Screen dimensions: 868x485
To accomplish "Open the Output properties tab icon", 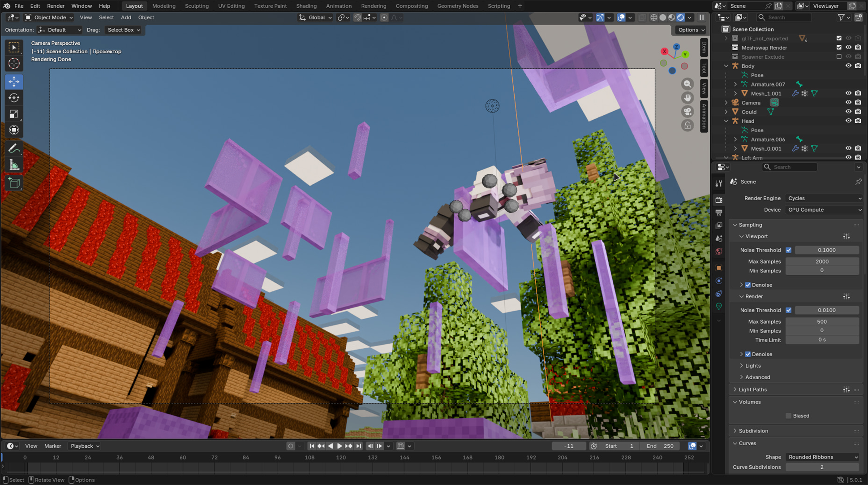I will (719, 213).
